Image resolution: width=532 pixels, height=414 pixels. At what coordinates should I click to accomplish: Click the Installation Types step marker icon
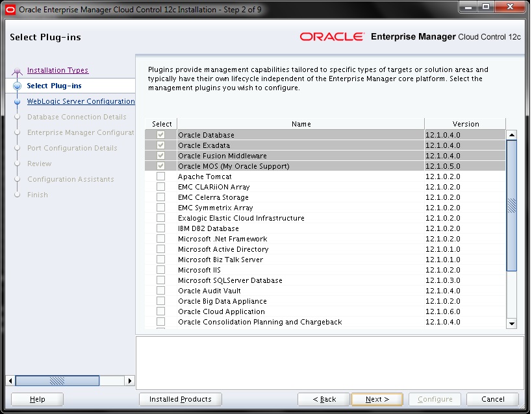pyautogui.click(x=17, y=71)
